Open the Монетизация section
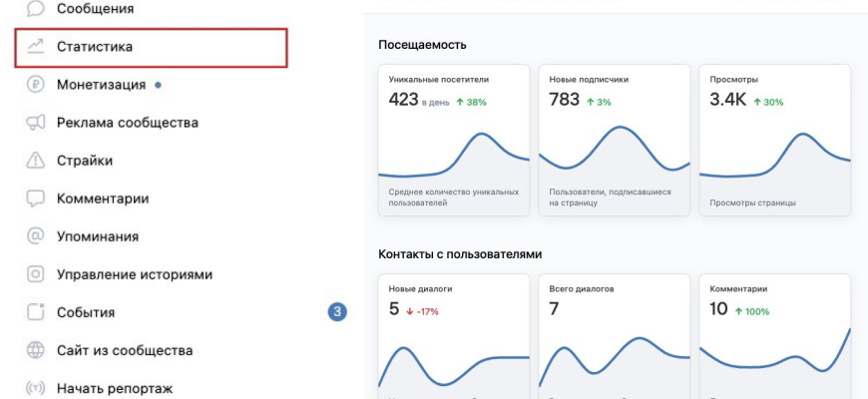Viewport: 868px width, 399px height. (101, 85)
